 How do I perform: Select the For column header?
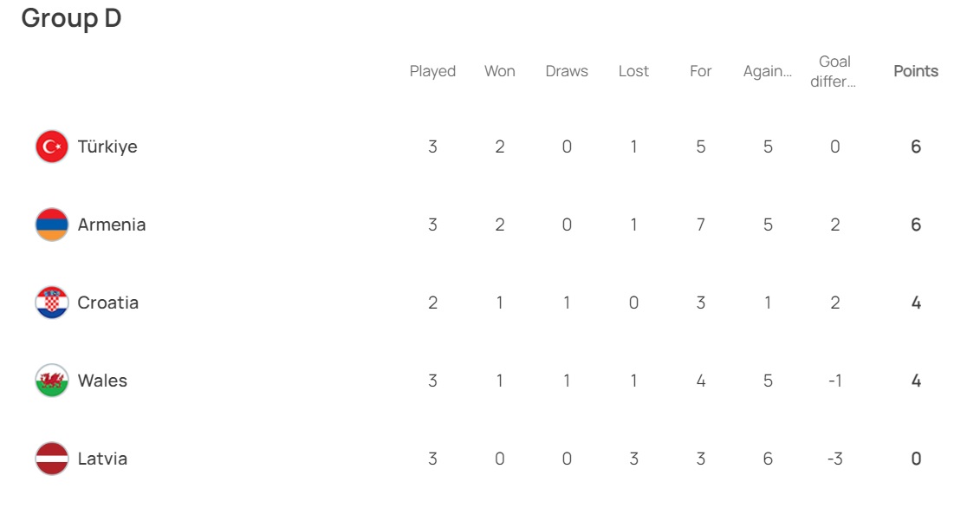tap(701, 71)
